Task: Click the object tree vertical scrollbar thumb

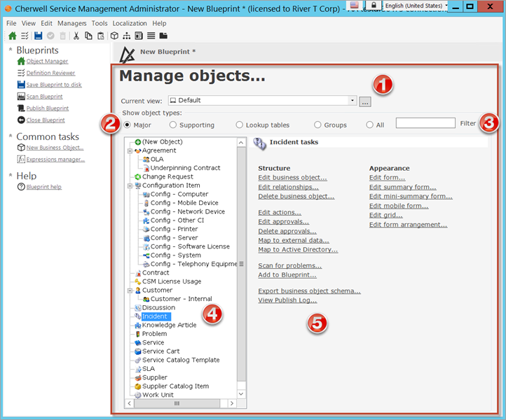Action: (241, 264)
